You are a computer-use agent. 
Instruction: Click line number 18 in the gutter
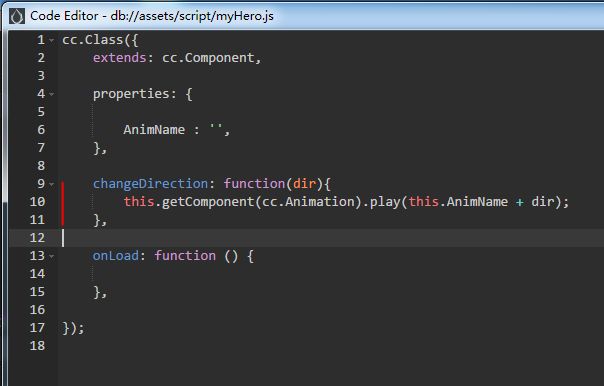click(x=37, y=346)
